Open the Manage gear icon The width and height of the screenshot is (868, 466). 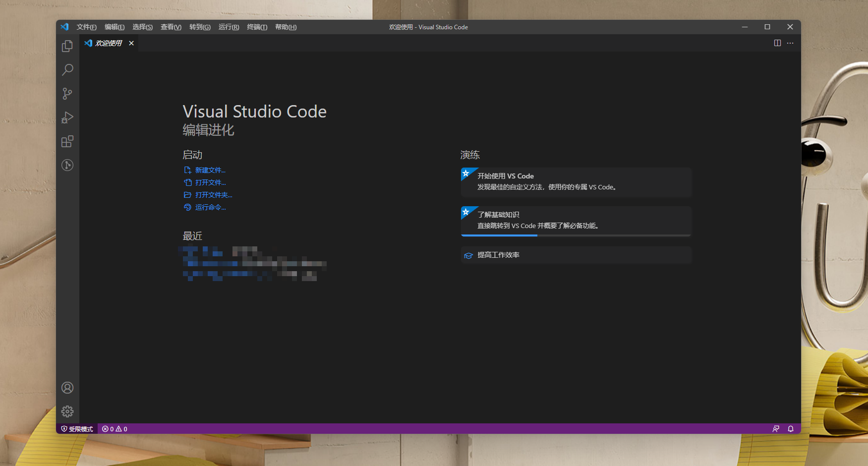[x=67, y=411]
